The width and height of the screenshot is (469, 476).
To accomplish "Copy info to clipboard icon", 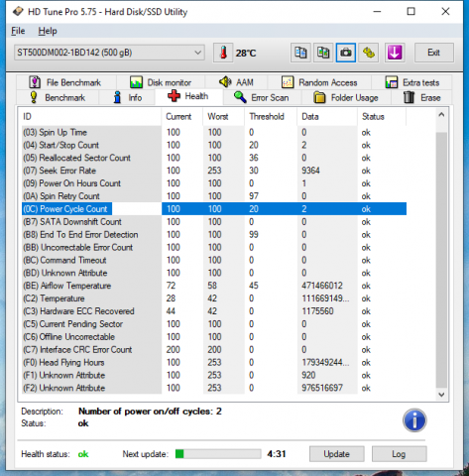I will (x=300, y=53).
